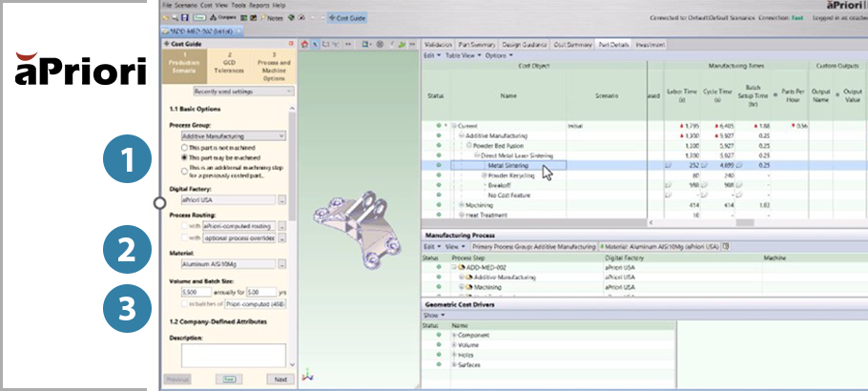This screenshot has height=391, width=868.
Task: Select 'This part is not machined' radio
Action: pyautogui.click(x=184, y=148)
